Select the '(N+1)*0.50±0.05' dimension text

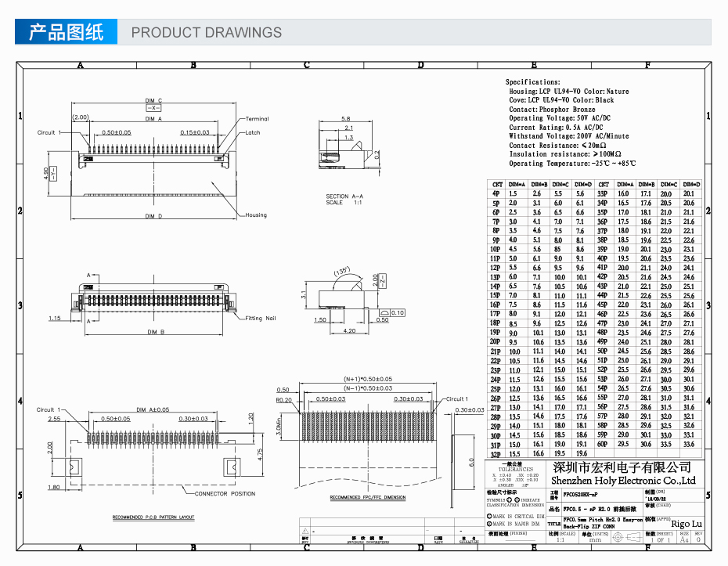368,380
